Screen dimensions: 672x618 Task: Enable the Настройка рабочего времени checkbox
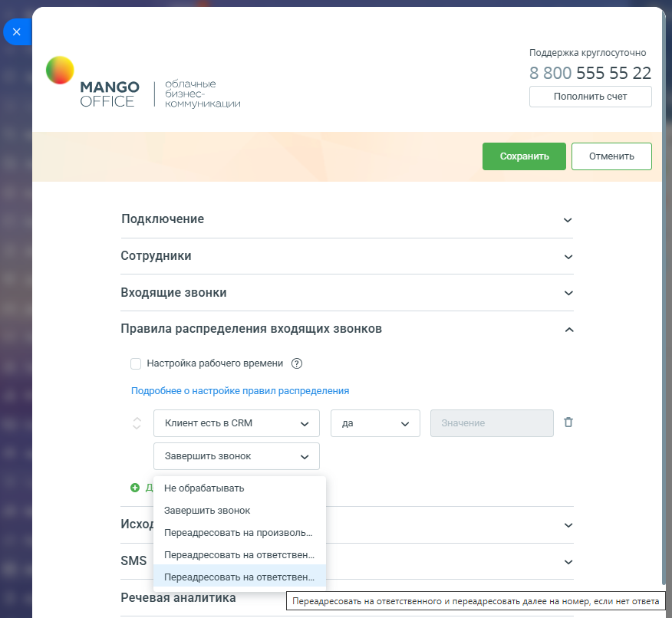click(x=136, y=363)
